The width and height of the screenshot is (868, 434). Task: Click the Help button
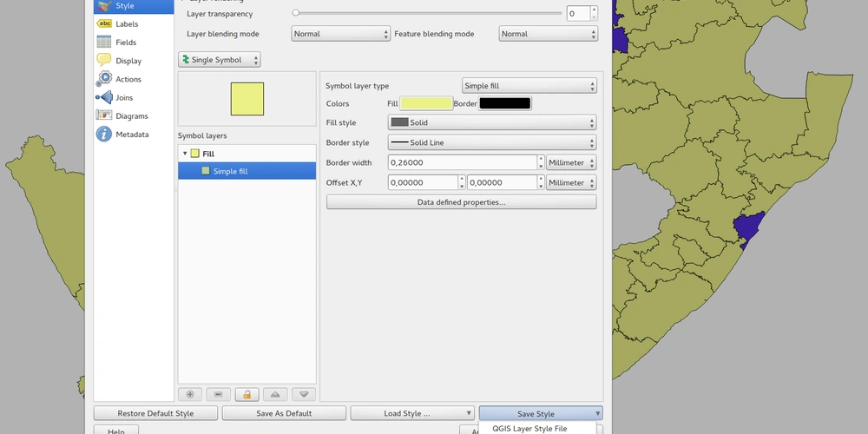pyautogui.click(x=115, y=431)
